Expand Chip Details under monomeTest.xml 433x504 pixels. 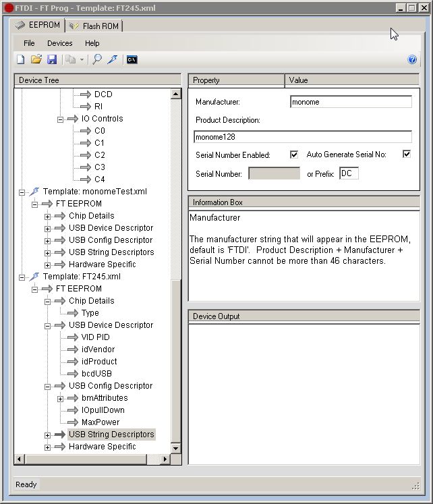(x=47, y=217)
